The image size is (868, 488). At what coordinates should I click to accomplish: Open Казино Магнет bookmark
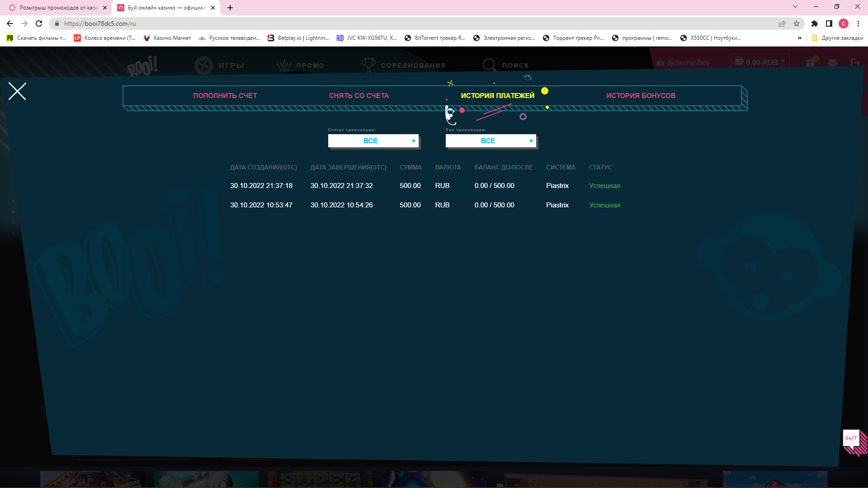(x=167, y=38)
